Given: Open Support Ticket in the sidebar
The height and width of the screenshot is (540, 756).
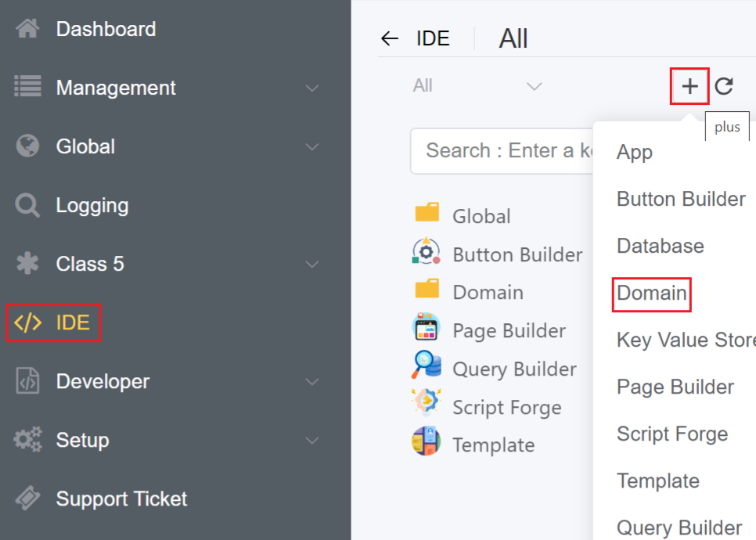Looking at the screenshot, I should point(121,499).
